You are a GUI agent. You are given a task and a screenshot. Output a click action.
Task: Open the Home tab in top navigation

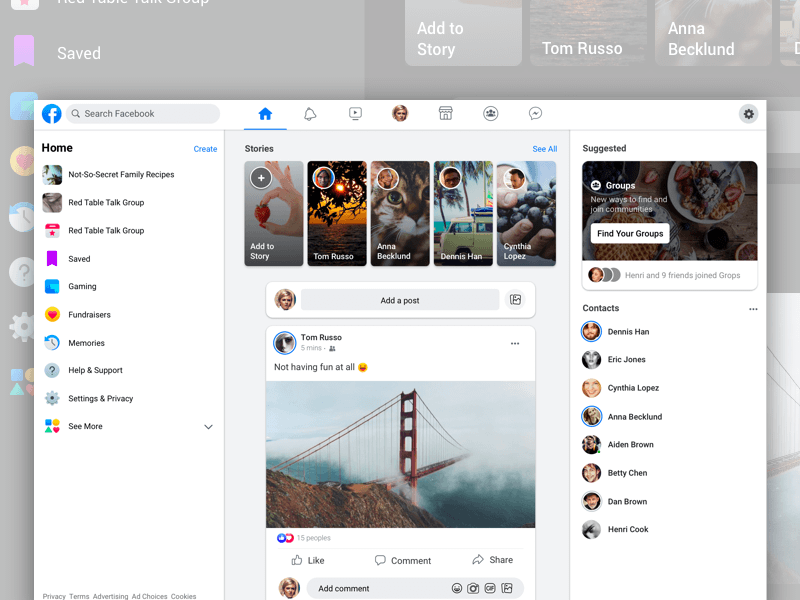pos(265,114)
